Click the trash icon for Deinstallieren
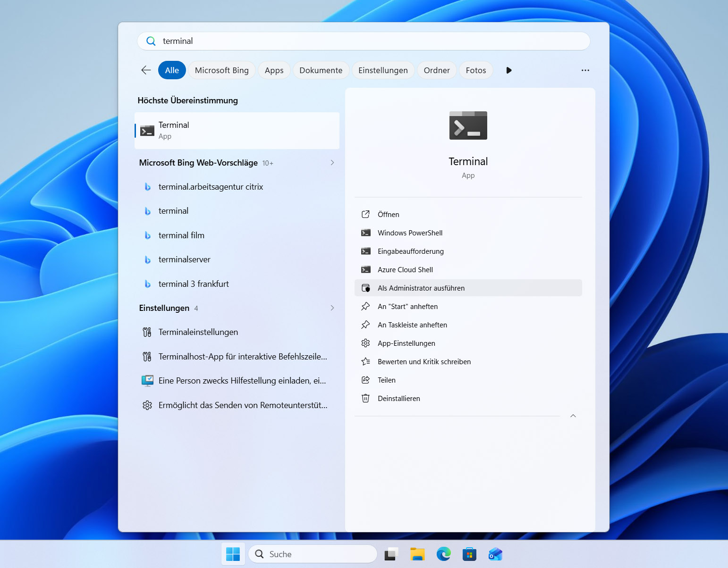 point(365,399)
